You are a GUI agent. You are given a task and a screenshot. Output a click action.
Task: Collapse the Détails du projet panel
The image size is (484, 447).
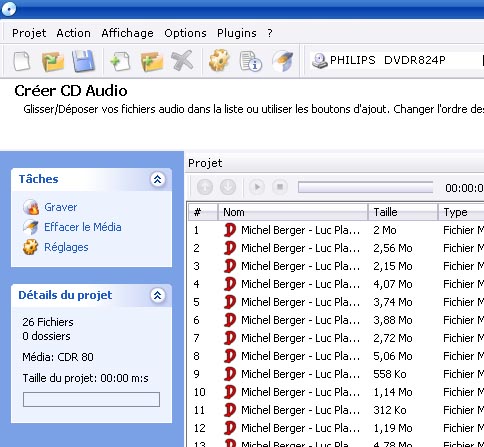157,295
